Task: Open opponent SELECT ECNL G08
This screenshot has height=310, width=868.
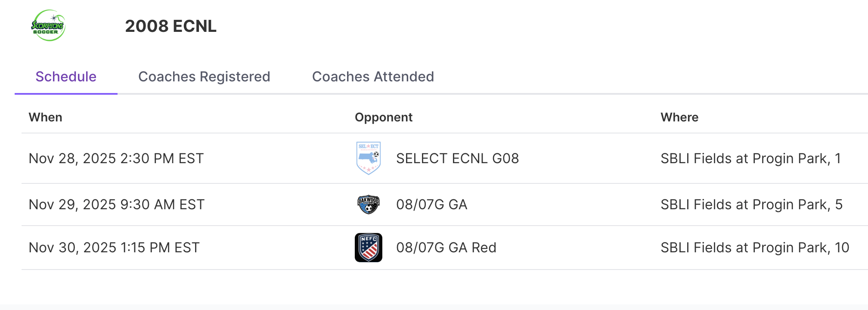Action: tap(457, 158)
